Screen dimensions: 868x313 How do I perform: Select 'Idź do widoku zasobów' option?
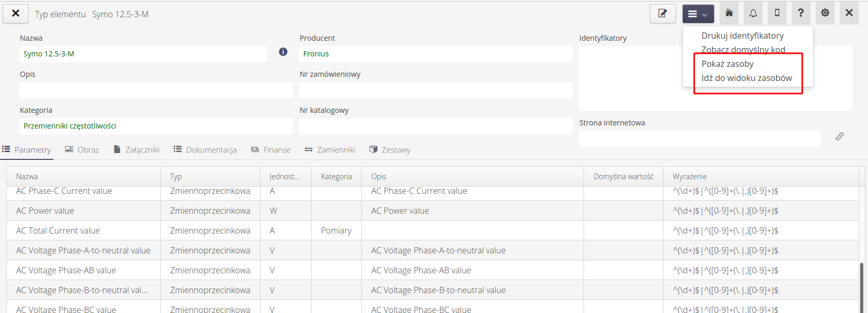[x=746, y=78]
